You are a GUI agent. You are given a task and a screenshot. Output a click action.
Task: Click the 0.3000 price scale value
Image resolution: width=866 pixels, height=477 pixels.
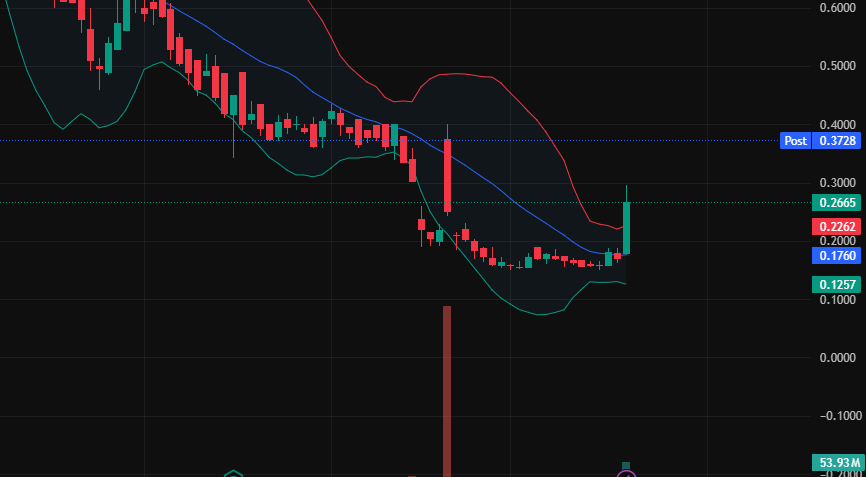pyautogui.click(x=839, y=183)
